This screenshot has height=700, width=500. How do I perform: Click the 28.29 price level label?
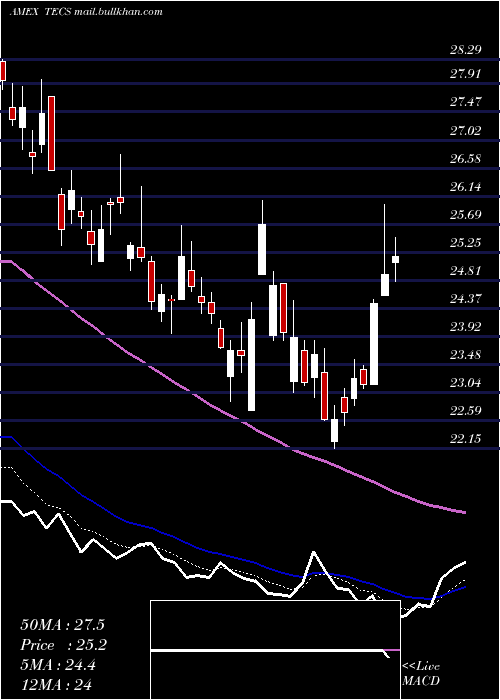coord(466,49)
